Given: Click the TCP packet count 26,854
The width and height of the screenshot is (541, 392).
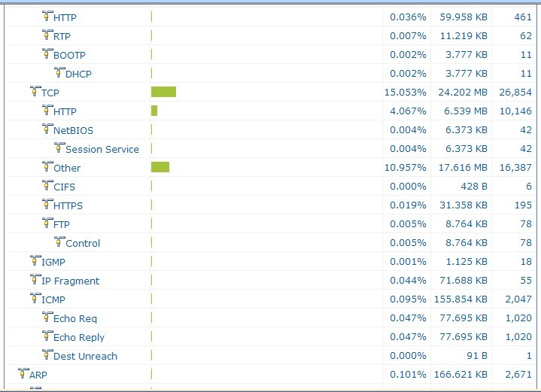Looking at the screenshot, I should point(515,93).
